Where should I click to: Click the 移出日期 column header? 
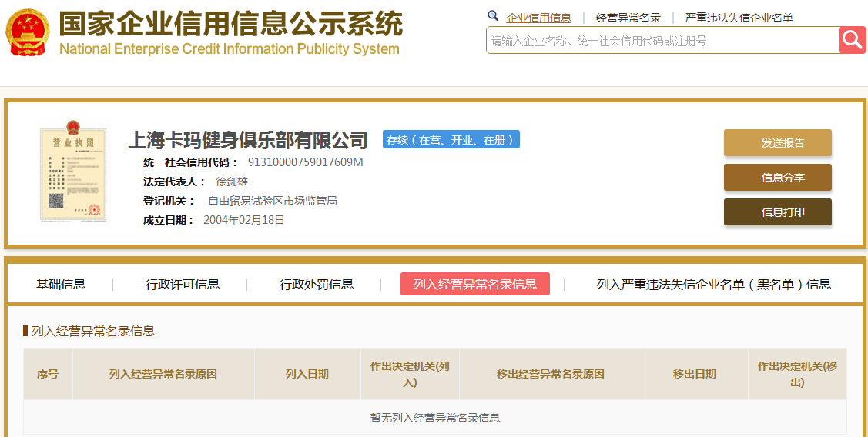tap(695, 374)
